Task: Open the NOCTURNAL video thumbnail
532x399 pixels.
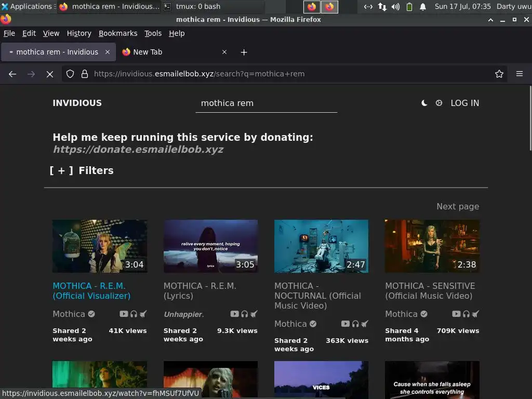Action: [x=321, y=246]
